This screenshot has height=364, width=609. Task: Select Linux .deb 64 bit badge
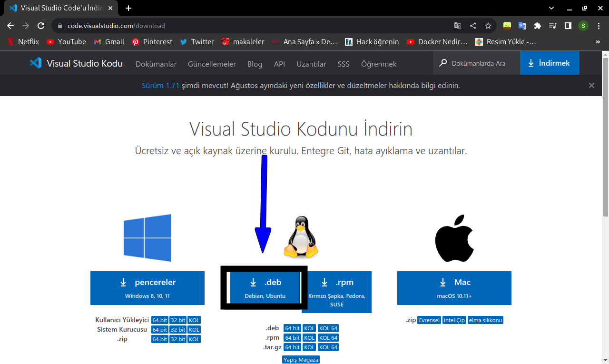292,328
